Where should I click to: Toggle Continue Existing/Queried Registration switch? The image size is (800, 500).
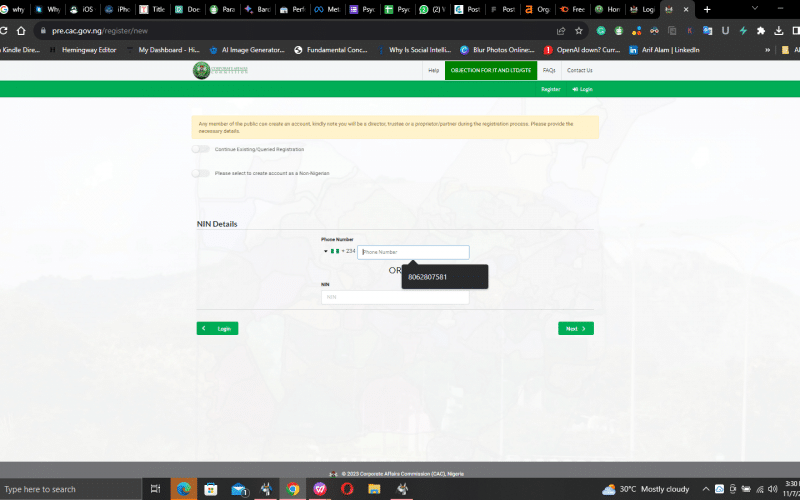[x=202, y=149]
